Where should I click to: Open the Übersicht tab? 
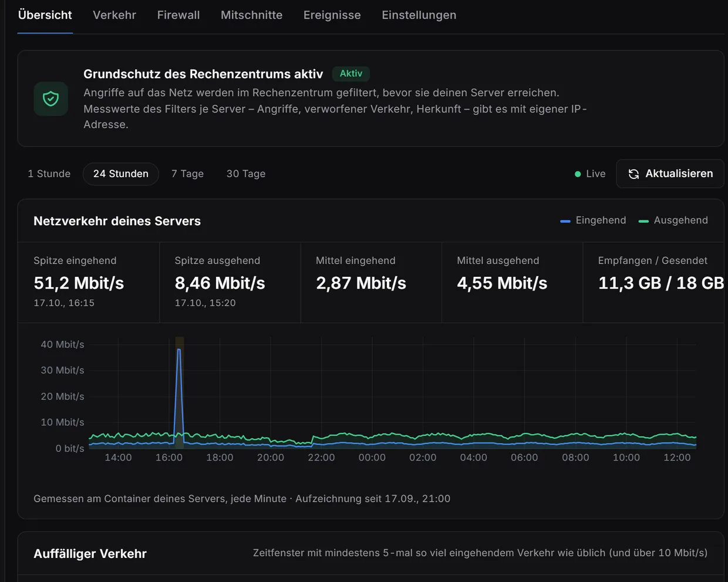point(45,15)
